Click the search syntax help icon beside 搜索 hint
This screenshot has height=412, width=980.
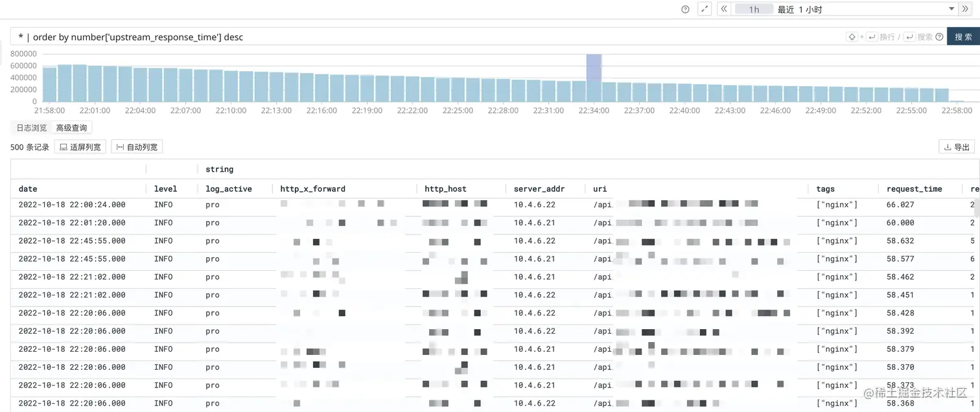[x=939, y=37]
